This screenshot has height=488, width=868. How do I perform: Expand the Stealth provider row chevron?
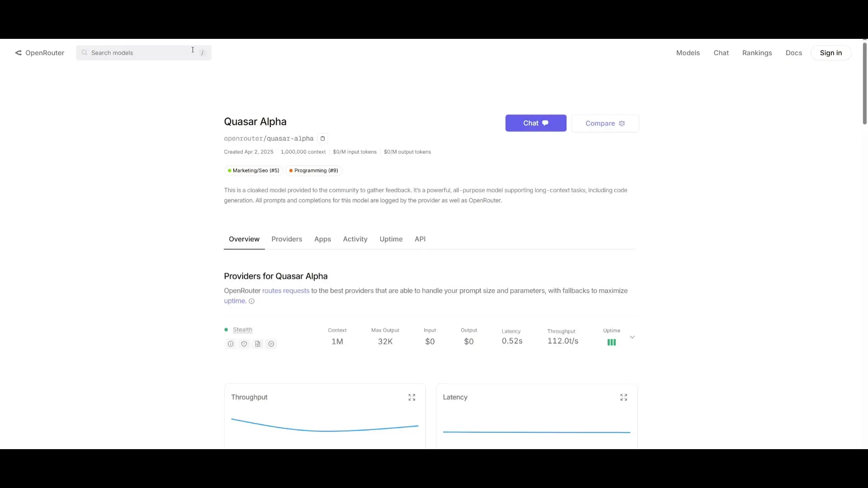(x=632, y=337)
